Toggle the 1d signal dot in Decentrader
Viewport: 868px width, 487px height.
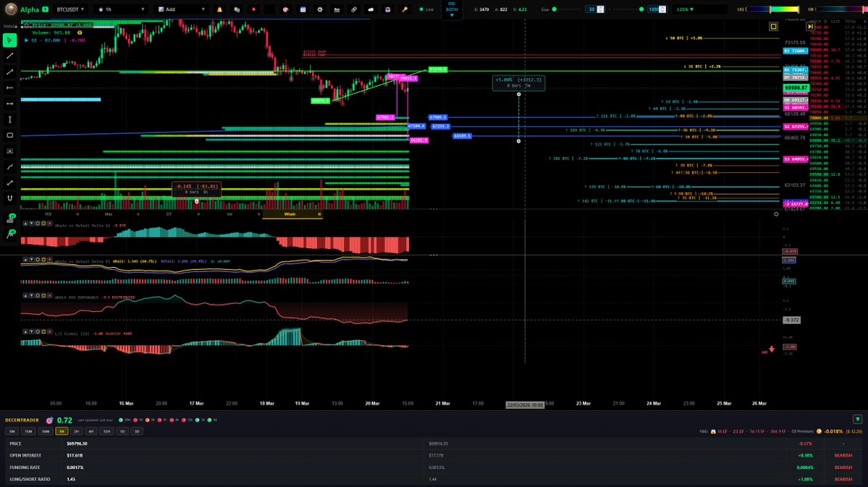[197, 420]
